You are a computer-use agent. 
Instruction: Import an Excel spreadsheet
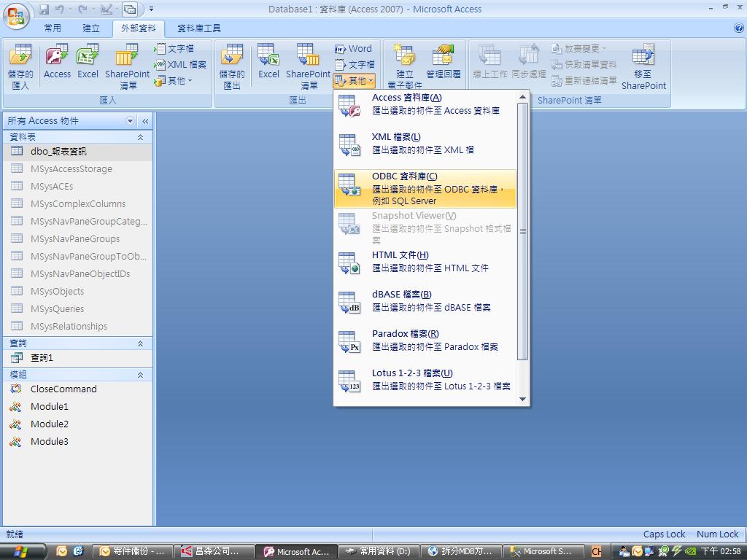click(x=88, y=62)
